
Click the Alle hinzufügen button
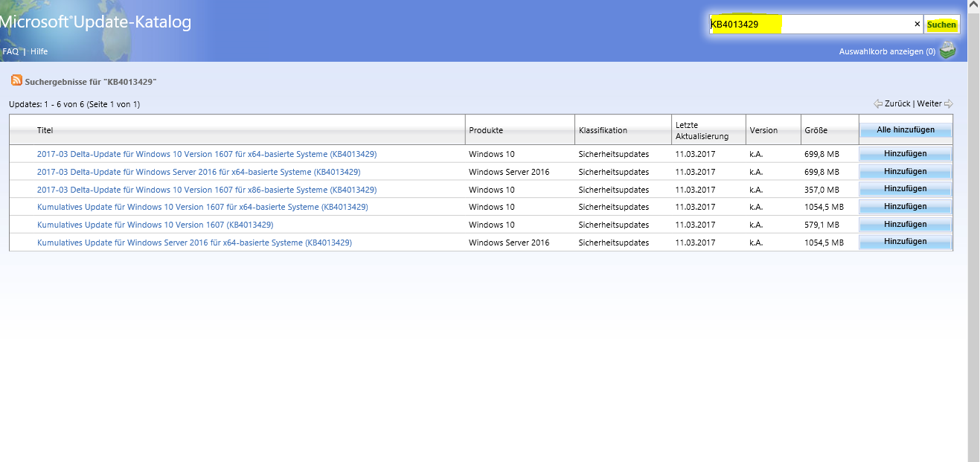coord(906,130)
